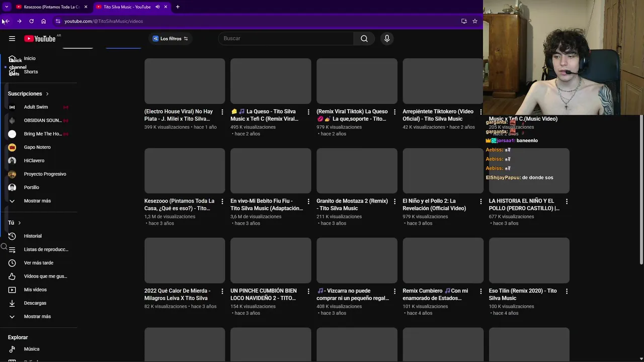644x362 pixels.
Task: Open options menu for Kesezooo video
Action: click(222, 201)
